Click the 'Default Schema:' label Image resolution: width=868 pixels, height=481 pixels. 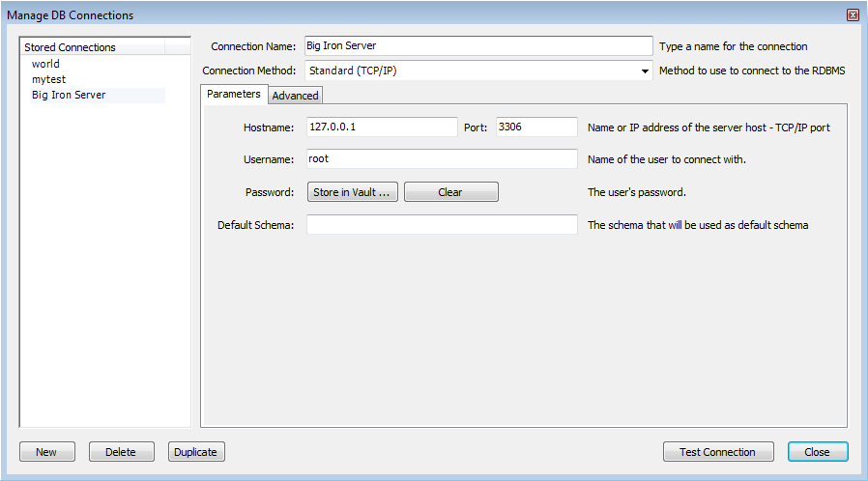click(255, 226)
